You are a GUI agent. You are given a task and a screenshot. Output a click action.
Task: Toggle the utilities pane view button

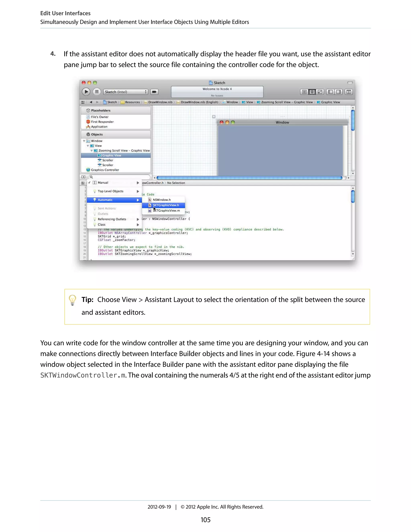click(338, 92)
